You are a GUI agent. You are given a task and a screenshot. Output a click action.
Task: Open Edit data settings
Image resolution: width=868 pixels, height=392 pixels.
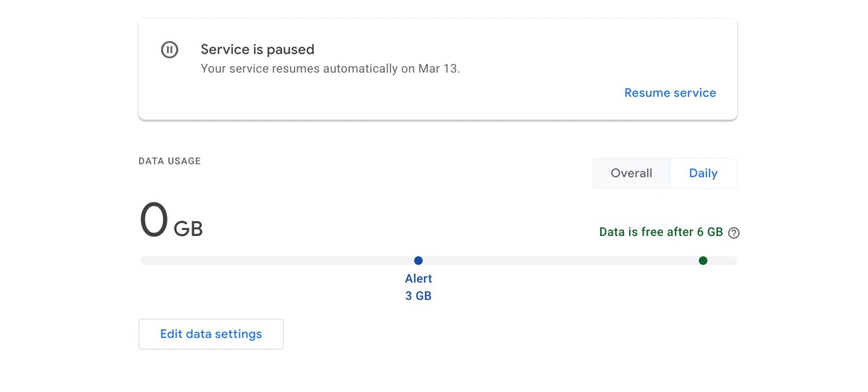click(211, 334)
